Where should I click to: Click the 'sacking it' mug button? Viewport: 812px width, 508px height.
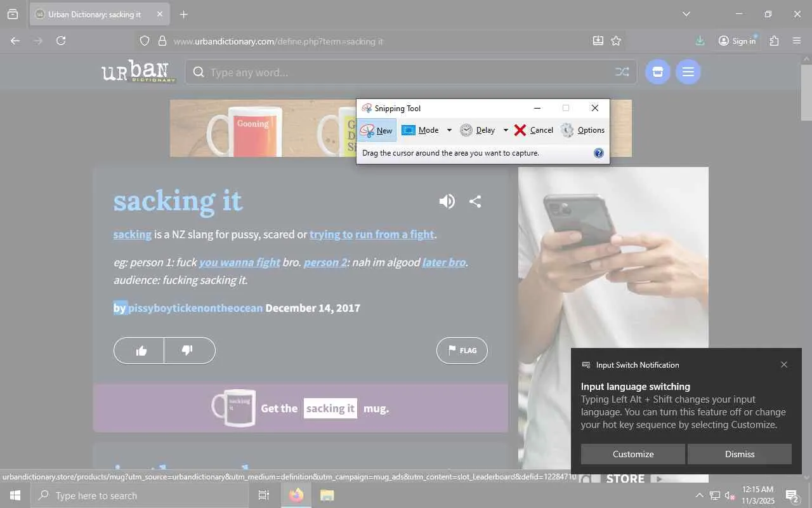pyautogui.click(x=331, y=408)
